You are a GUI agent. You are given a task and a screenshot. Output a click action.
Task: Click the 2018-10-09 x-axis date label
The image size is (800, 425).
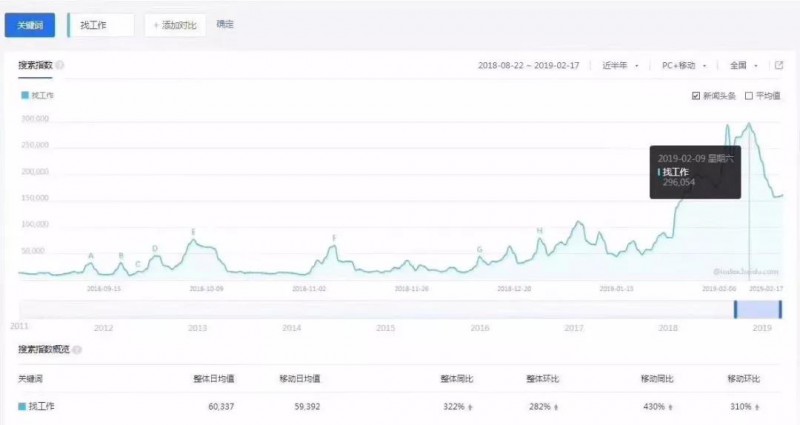[206, 289]
